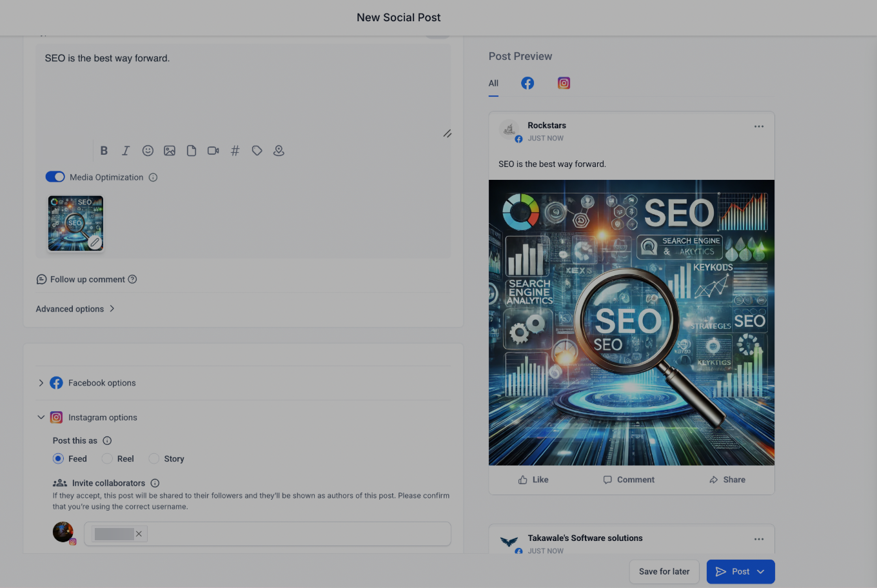Image resolution: width=877 pixels, height=588 pixels.
Task: Click the 'Post Preview' heading
Action: point(520,56)
